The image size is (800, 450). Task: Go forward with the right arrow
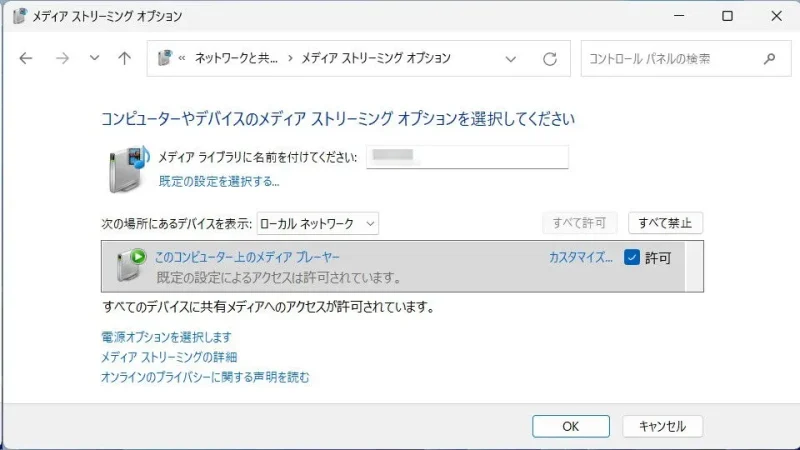(x=62, y=58)
